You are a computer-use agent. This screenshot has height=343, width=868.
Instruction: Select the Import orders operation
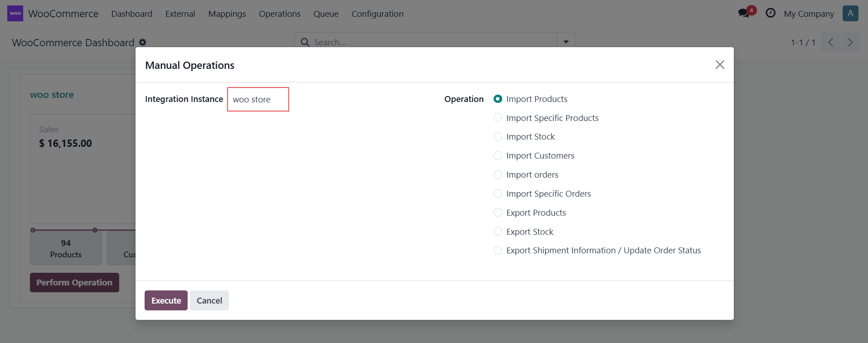pyautogui.click(x=498, y=175)
